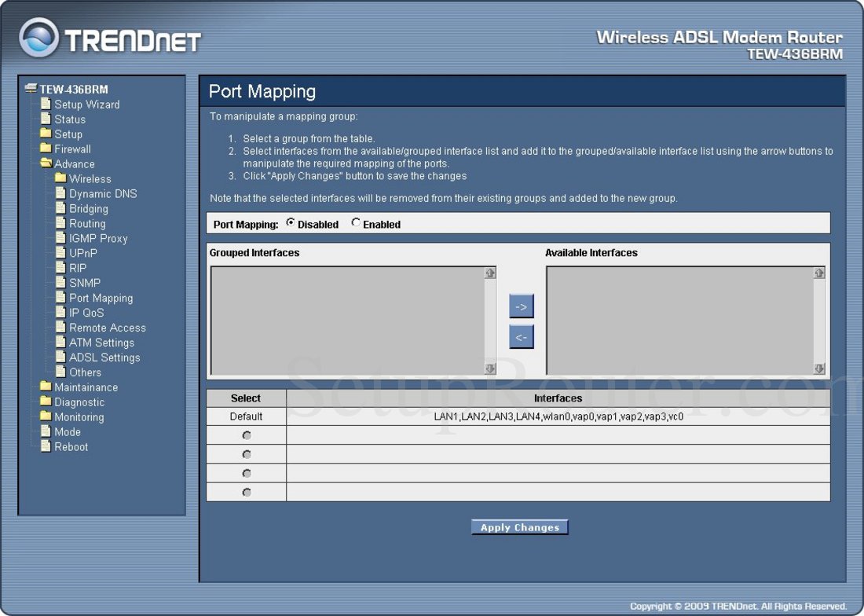Screen dimensions: 864x616
Task: Click the 'Interfaces' column header
Action: (x=558, y=398)
